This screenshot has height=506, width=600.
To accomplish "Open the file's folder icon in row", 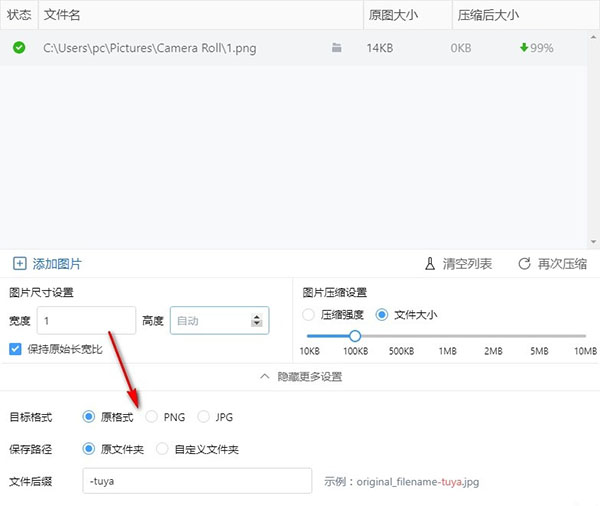I will pyautogui.click(x=337, y=47).
